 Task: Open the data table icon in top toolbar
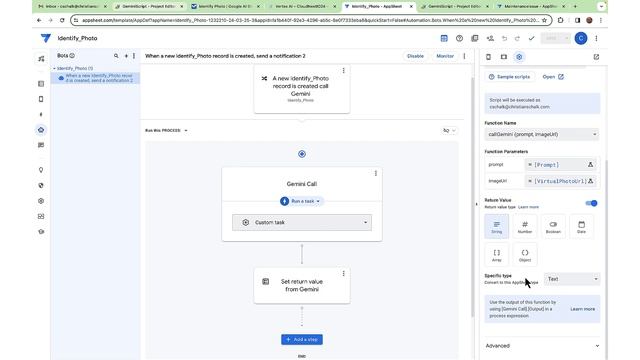point(444,38)
